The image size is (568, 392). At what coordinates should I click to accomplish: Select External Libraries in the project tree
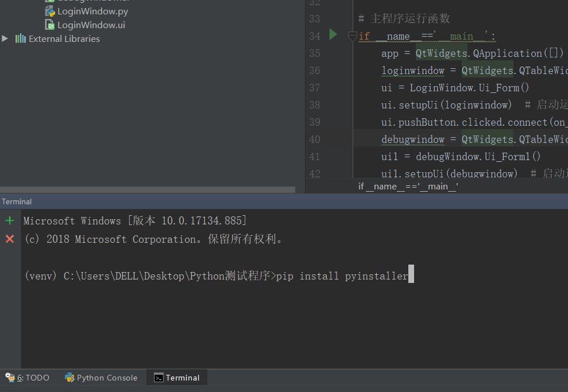coord(64,38)
